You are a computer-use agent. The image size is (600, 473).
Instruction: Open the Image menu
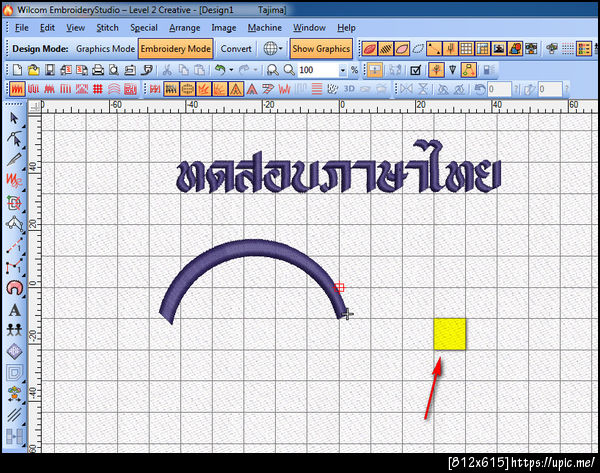tap(224, 28)
